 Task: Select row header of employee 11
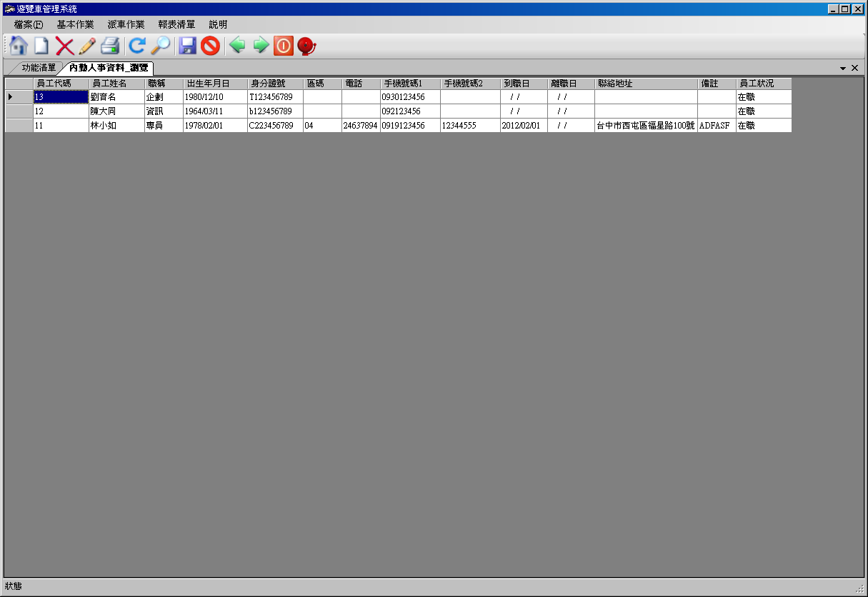click(x=19, y=125)
